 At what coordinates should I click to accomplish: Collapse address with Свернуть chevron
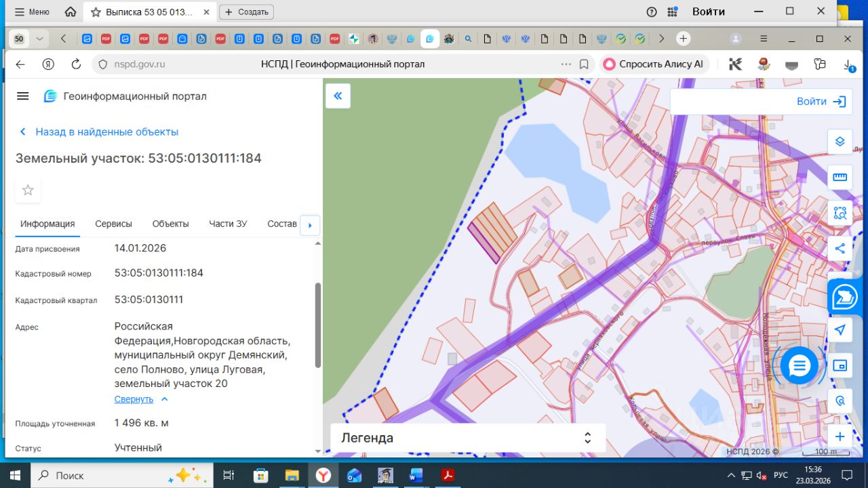(164, 399)
